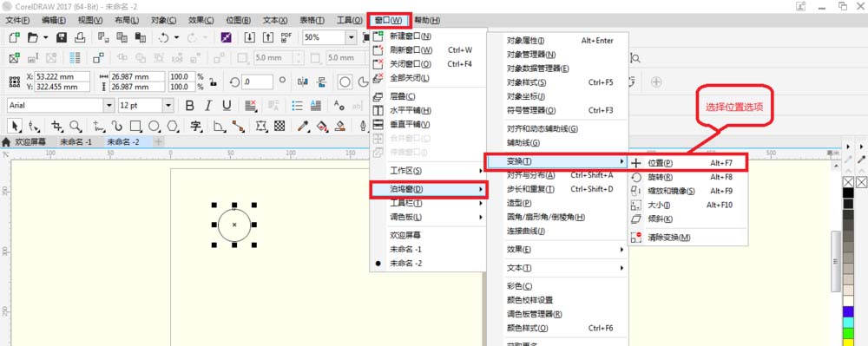The width and height of the screenshot is (868, 346).
Task: Click the New document icon
Action: (x=15, y=37)
